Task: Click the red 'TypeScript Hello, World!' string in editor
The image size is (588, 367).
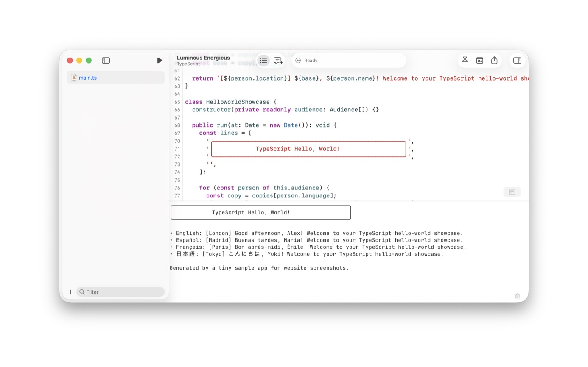Action: [x=298, y=149]
